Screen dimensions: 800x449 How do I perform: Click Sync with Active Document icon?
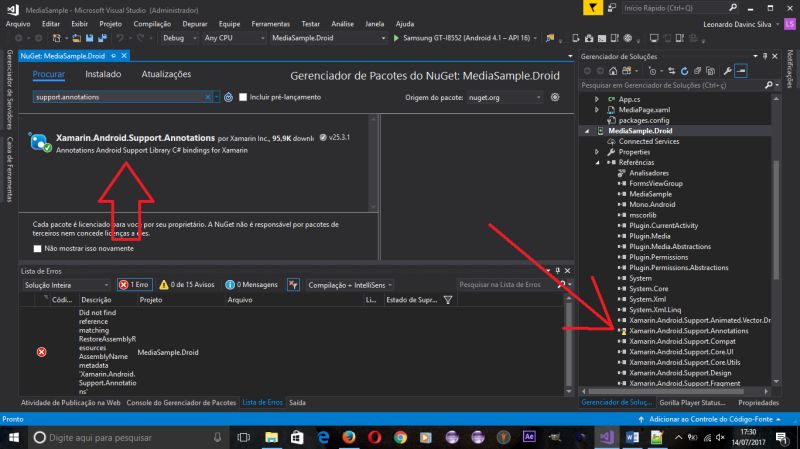(x=671, y=71)
